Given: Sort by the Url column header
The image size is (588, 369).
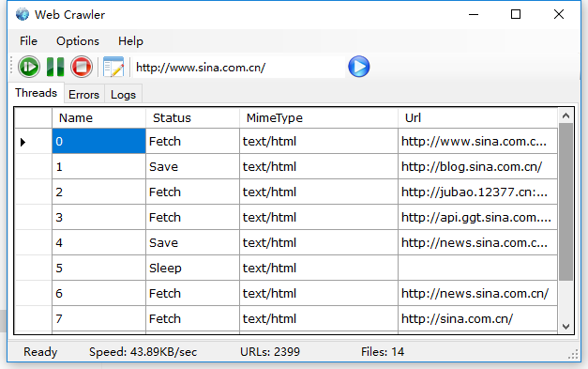Looking at the screenshot, I should (477, 118).
